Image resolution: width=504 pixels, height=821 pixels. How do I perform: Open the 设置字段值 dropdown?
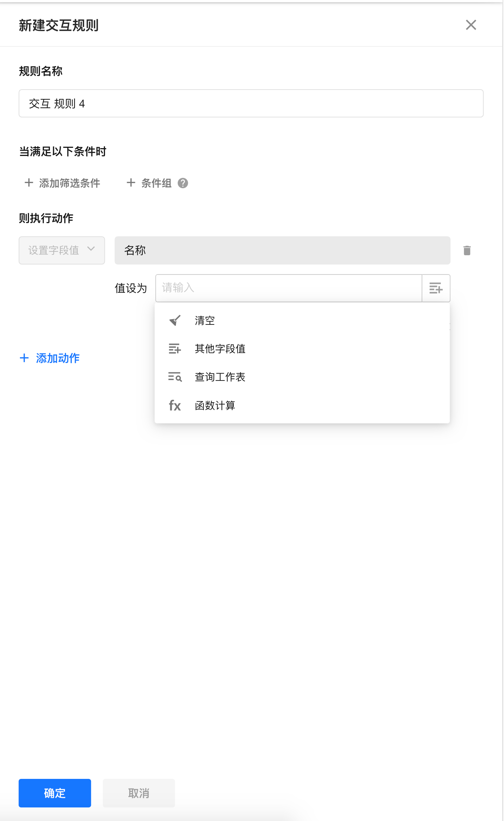[x=62, y=251]
